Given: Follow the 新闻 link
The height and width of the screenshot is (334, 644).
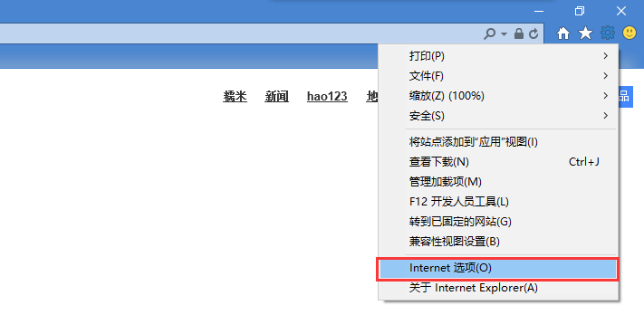Looking at the screenshot, I should pyautogui.click(x=276, y=97).
